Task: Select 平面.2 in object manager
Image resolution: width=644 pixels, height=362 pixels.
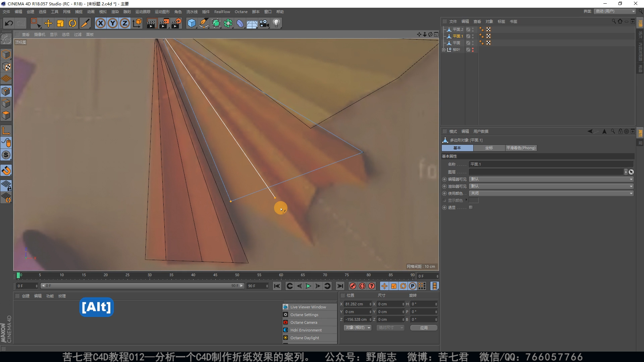Action: tap(458, 29)
